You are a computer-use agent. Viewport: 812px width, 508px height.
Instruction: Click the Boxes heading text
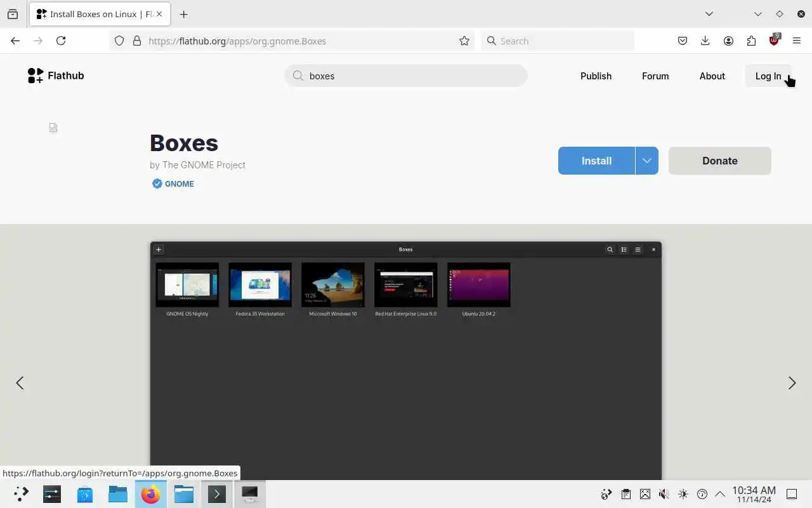pos(184,143)
